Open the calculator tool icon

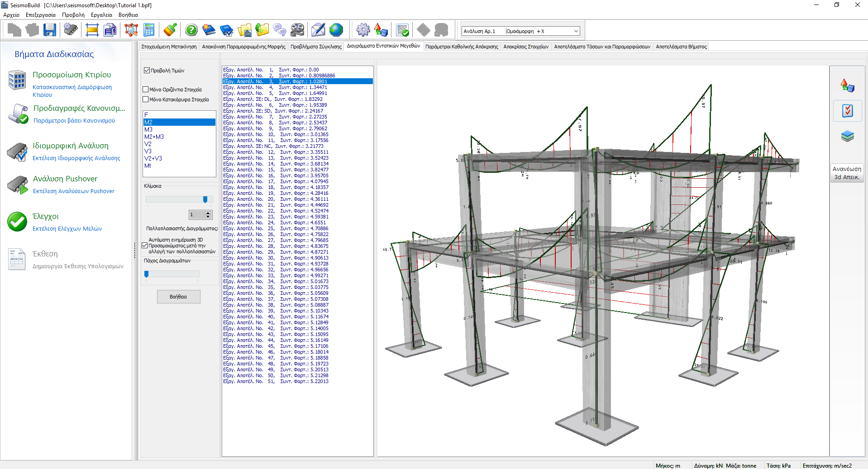[149, 30]
